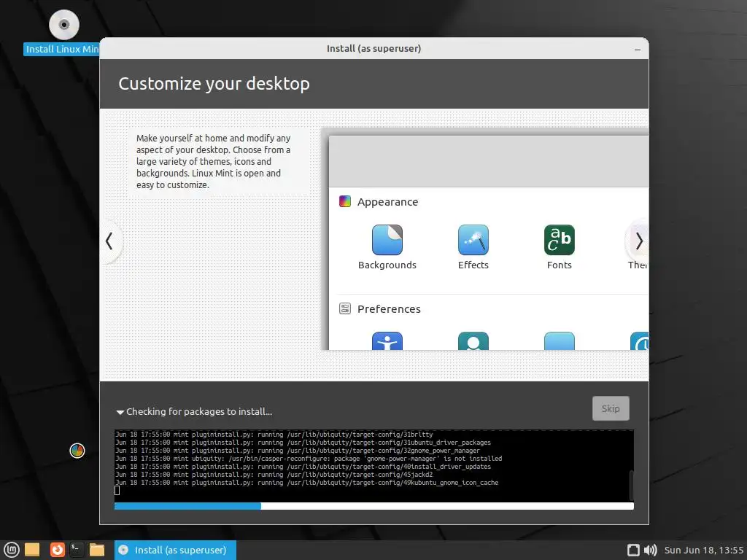The width and height of the screenshot is (747, 560).
Task: Click the clock icon under Preferences
Action: (639, 341)
